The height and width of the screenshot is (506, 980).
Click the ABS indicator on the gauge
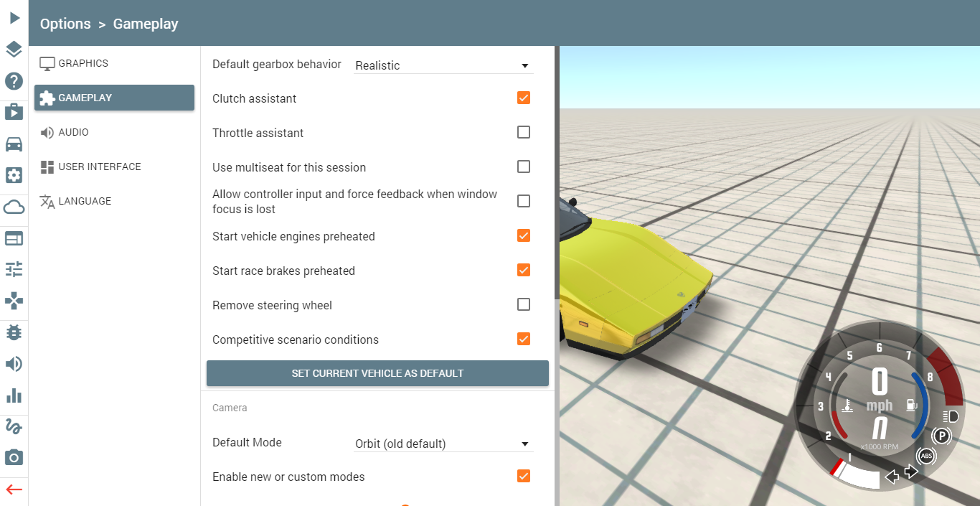click(x=926, y=456)
